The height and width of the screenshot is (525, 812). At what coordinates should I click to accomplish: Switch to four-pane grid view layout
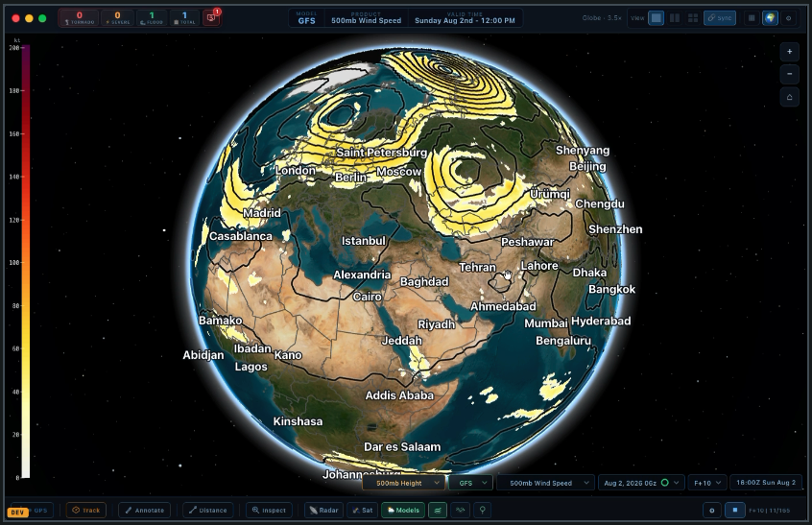(693, 18)
